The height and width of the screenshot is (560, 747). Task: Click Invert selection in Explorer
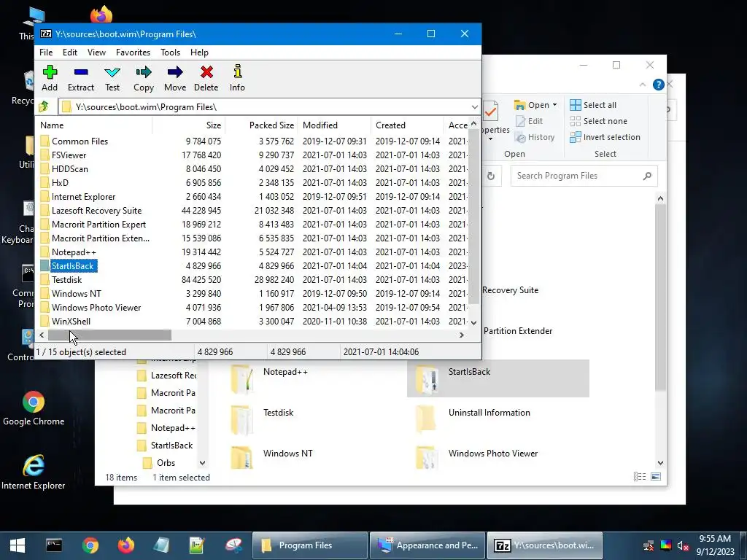[x=605, y=137]
